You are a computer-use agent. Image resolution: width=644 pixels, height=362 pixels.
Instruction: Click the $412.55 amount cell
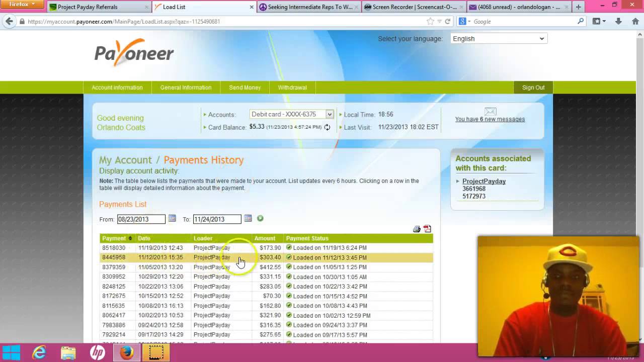[270, 267]
